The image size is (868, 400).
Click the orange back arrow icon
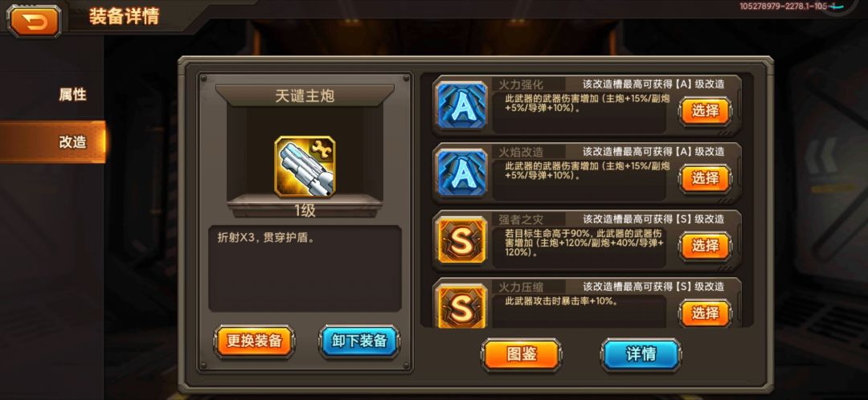coord(34,21)
